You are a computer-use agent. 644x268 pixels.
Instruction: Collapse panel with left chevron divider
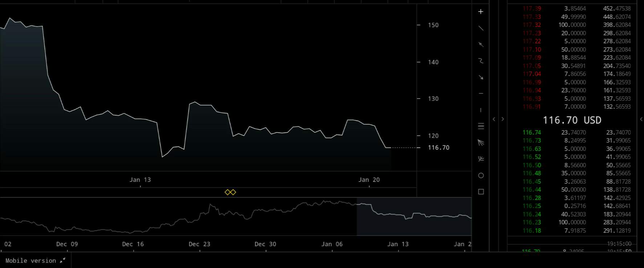494,119
